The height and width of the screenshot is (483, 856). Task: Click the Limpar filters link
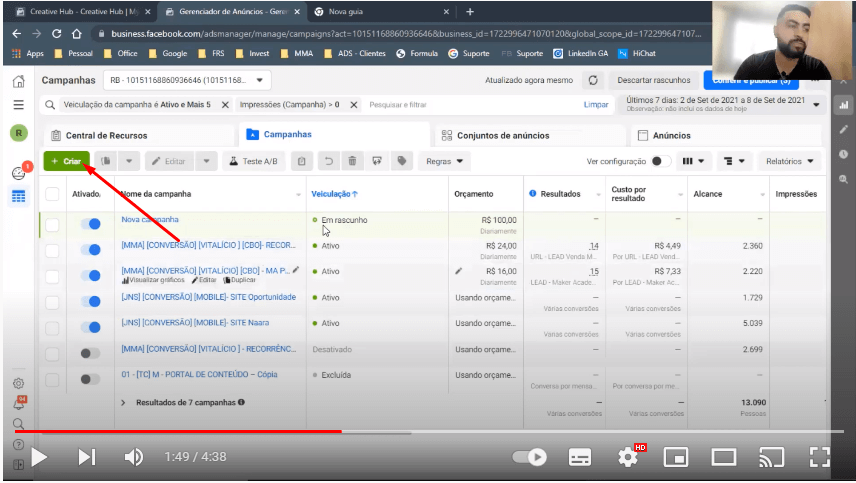click(x=596, y=104)
